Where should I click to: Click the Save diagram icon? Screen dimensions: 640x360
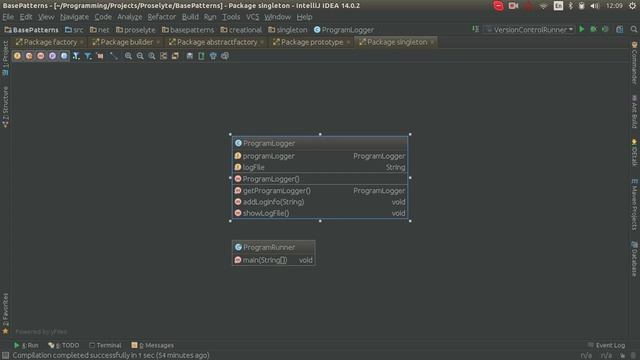(x=190, y=56)
